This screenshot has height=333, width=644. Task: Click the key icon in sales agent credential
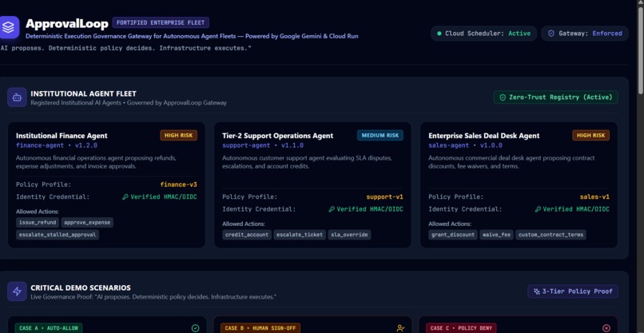pyautogui.click(x=538, y=209)
